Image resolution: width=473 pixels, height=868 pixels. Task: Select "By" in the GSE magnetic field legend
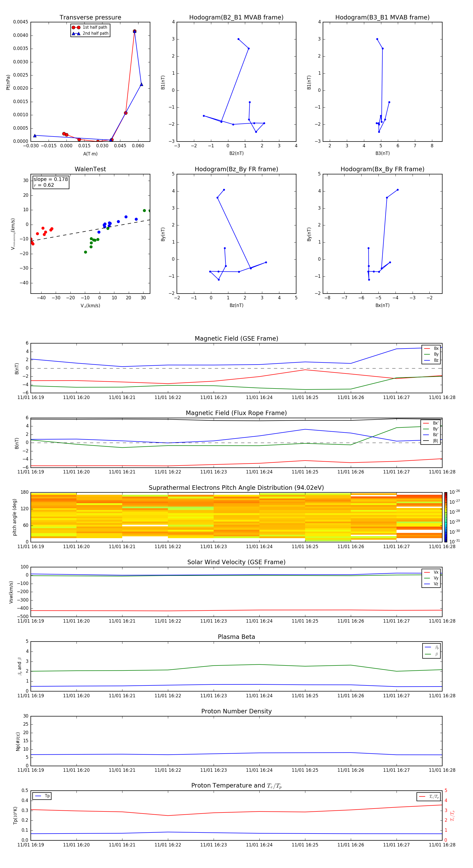(x=431, y=354)
